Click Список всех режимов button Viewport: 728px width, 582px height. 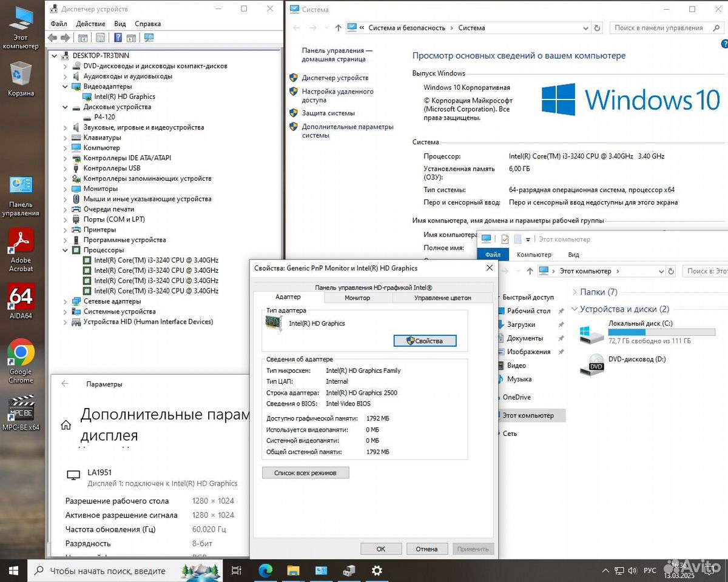coord(305,473)
